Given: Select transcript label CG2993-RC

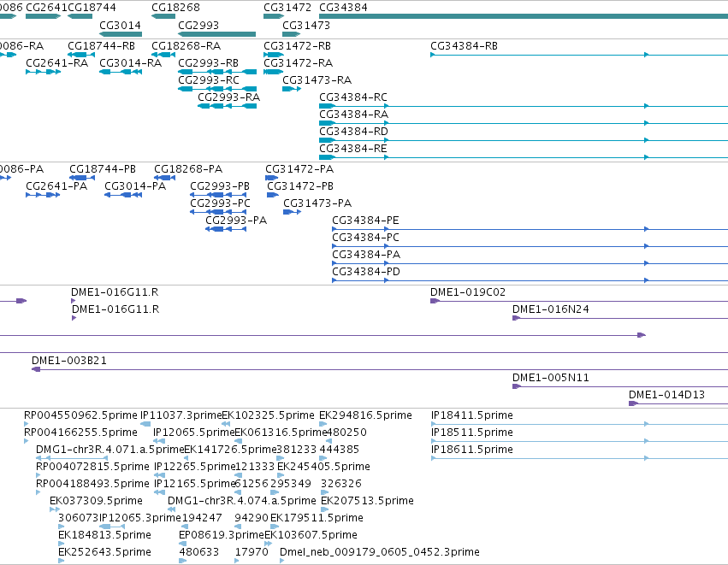Looking at the screenshot, I should (209, 79).
